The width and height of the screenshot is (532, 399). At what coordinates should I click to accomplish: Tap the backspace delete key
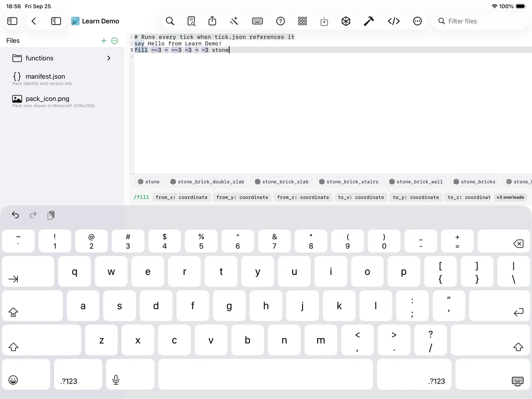coord(504,241)
